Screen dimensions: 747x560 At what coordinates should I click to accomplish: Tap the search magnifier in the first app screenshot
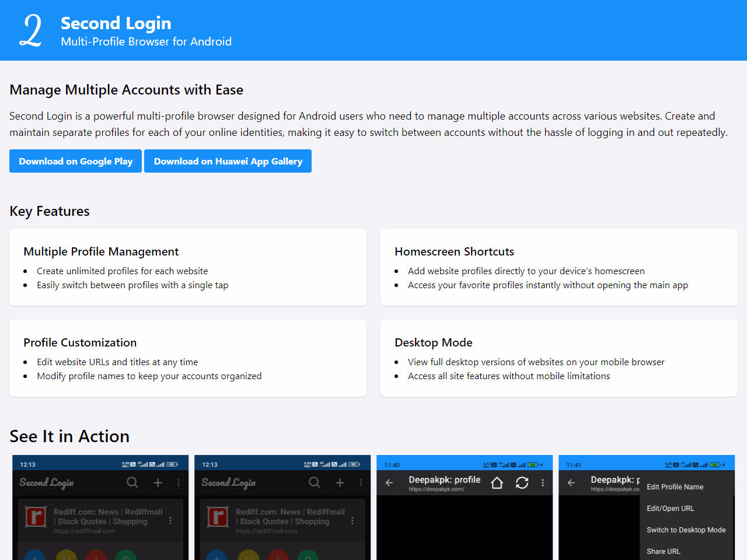pyautogui.click(x=132, y=482)
